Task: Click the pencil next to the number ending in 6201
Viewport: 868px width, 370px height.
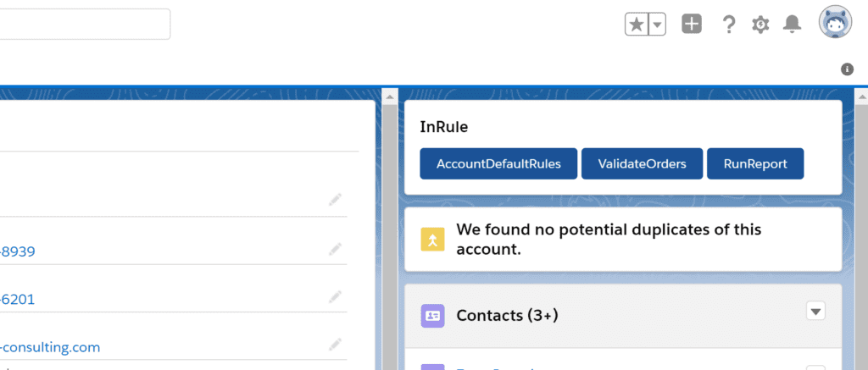Action: click(336, 296)
